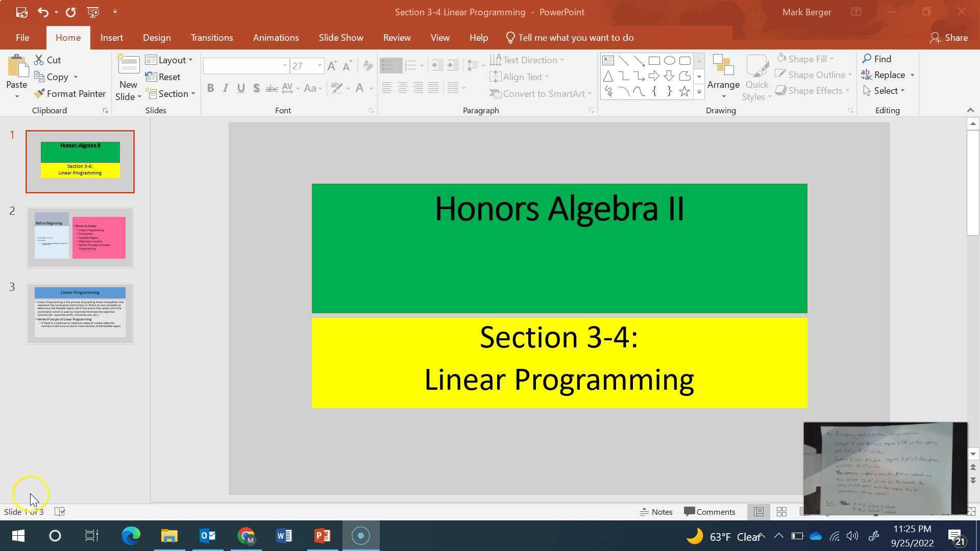Toggle Italic text formatting
The width and height of the screenshot is (980, 551).
(x=225, y=88)
